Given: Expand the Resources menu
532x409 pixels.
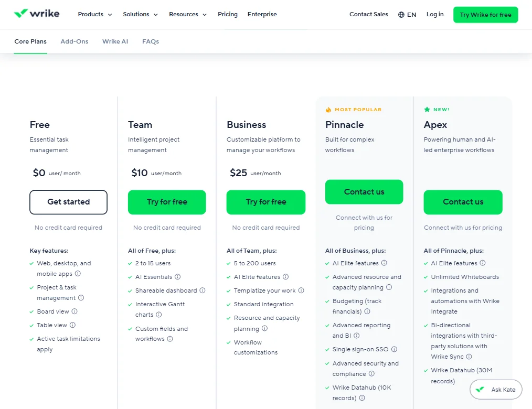Looking at the screenshot, I should tap(188, 14).
